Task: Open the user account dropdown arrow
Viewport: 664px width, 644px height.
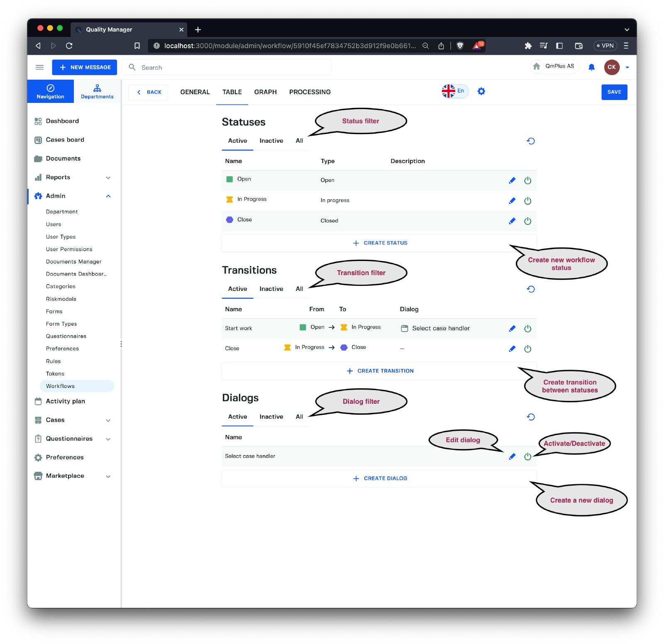Action: 627,67
